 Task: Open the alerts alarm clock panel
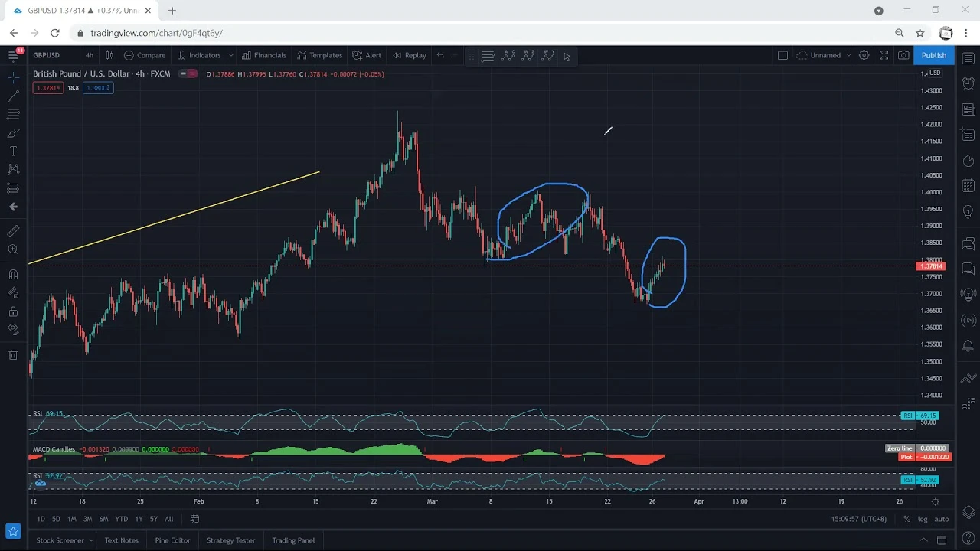(968, 83)
